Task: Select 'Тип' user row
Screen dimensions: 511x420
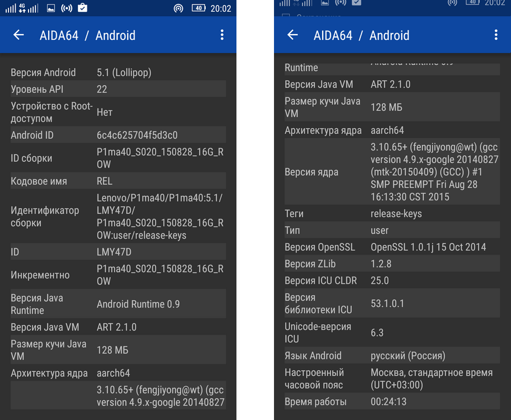Action: (392, 230)
